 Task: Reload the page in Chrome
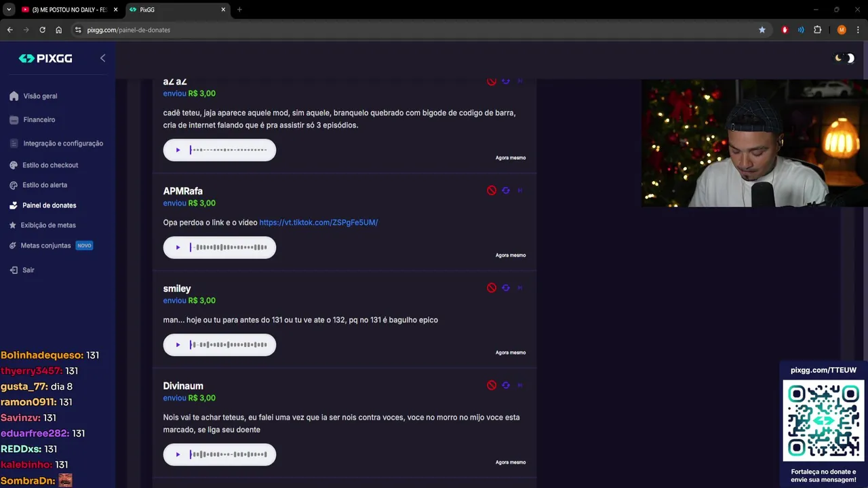(42, 30)
